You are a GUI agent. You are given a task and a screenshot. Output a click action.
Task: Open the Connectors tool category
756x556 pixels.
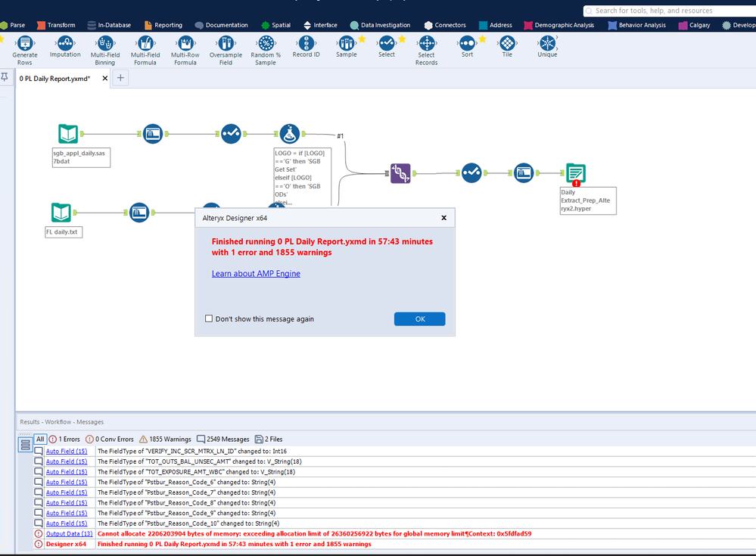pyautogui.click(x=445, y=25)
